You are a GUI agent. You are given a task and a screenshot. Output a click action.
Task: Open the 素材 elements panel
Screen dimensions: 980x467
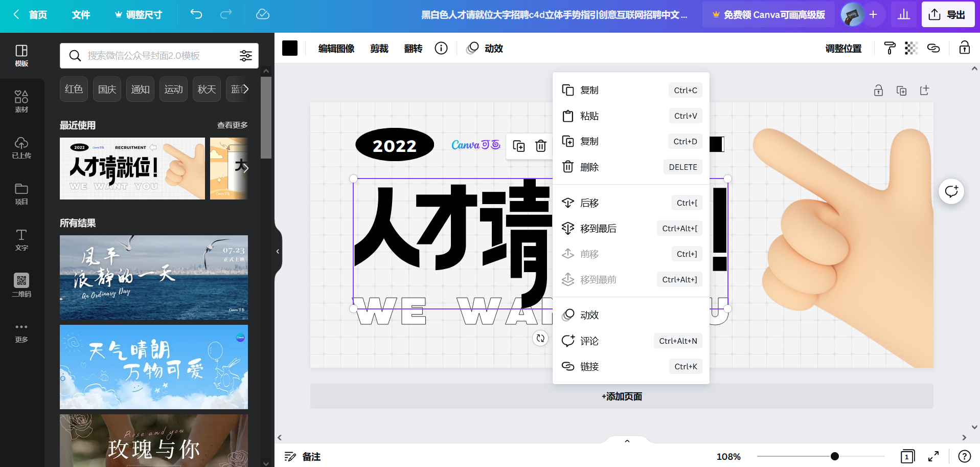coord(21,101)
